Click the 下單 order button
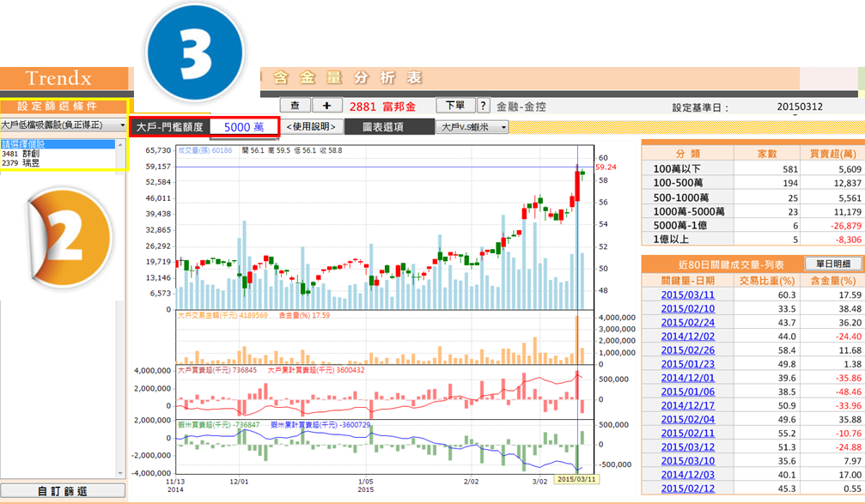The width and height of the screenshot is (865, 504). (x=455, y=106)
